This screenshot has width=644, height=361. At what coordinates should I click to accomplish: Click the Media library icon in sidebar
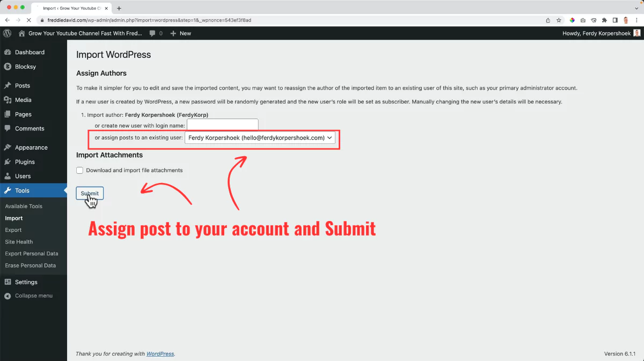[8, 100]
